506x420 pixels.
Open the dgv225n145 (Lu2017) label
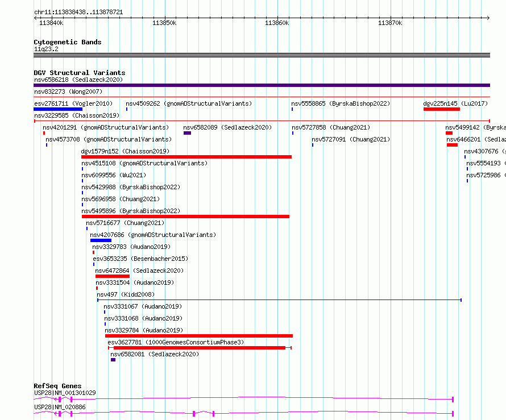point(455,103)
